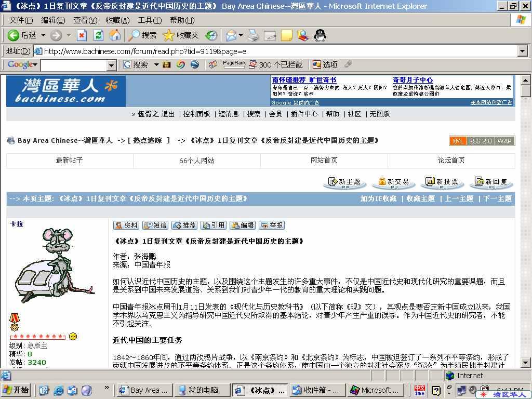The width and height of the screenshot is (532, 399).
Task: Stop page loading with red X icon
Action: click(82, 35)
